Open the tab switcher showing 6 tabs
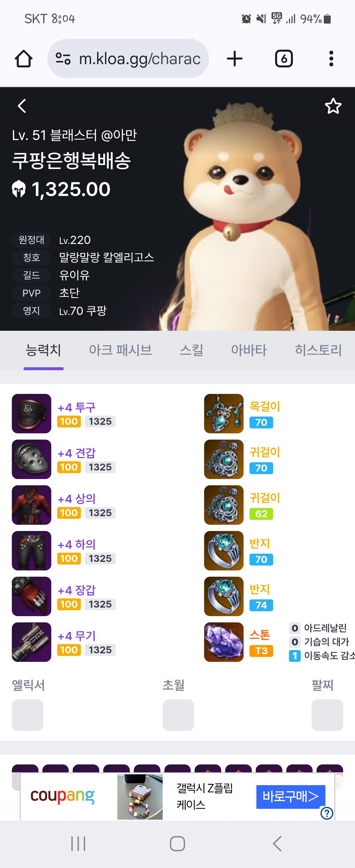 click(284, 59)
